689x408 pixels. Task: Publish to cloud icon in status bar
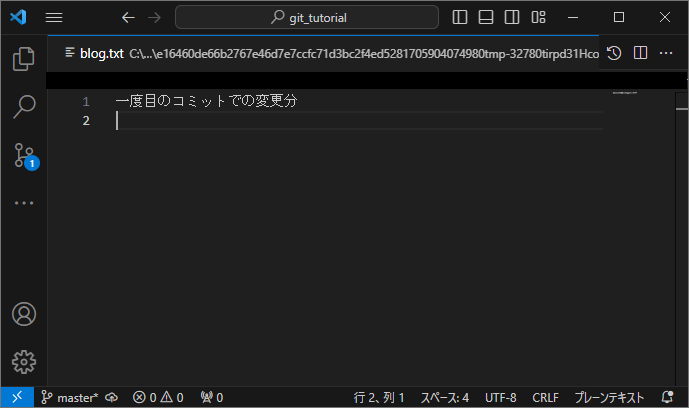pos(112,397)
